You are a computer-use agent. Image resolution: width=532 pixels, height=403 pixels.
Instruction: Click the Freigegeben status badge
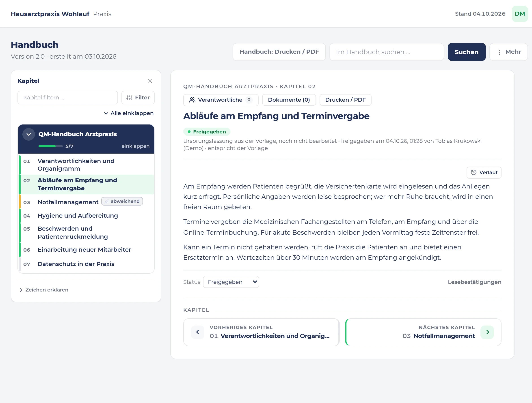click(x=207, y=132)
